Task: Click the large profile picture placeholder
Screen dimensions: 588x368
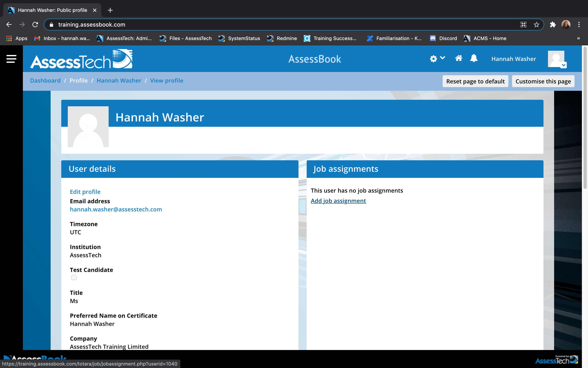Action: pyautogui.click(x=88, y=127)
